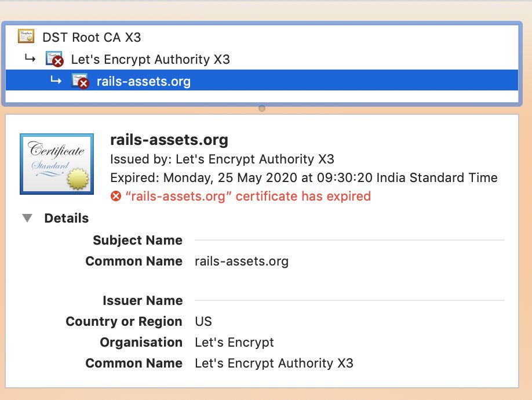Click the DST Root CA X3 certificate icon
The width and height of the screenshot is (532, 400).
click(26, 37)
